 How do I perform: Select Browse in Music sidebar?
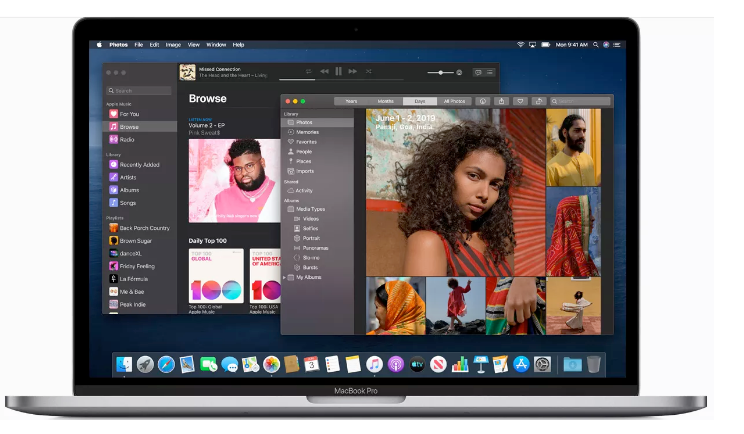(140, 127)
